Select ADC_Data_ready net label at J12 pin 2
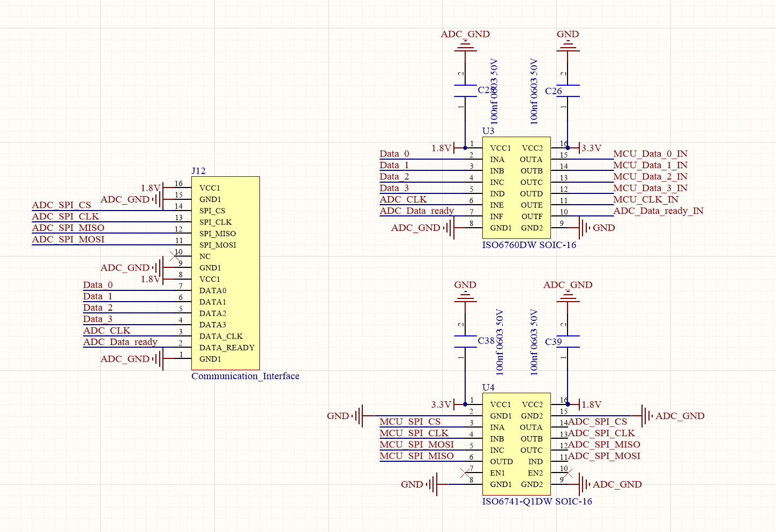The width and height of the screenshot is (776, 532). pos(120,342)
